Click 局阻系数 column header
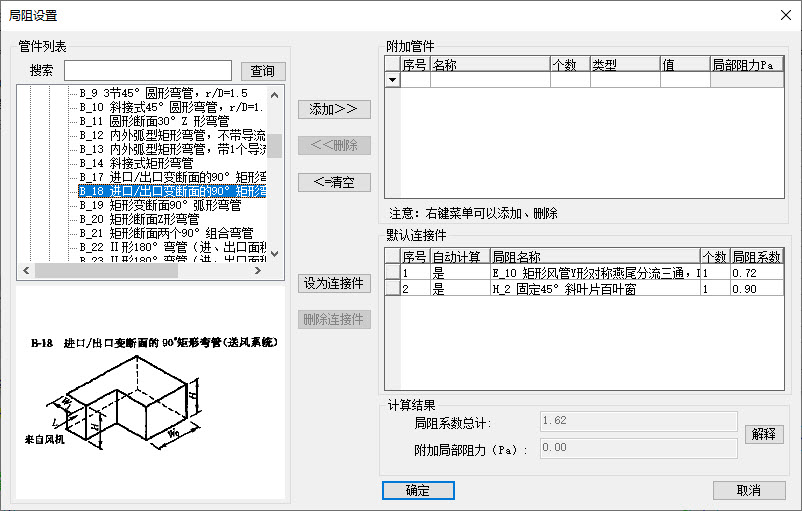The width and height of the screenshot is (802, 511). (x=756, y=256)
